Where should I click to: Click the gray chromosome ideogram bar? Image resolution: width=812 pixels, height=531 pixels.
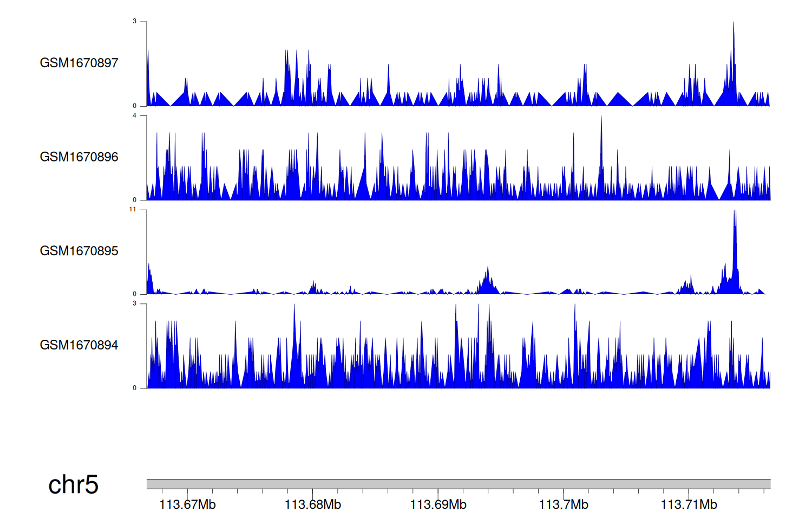[458, 484]
